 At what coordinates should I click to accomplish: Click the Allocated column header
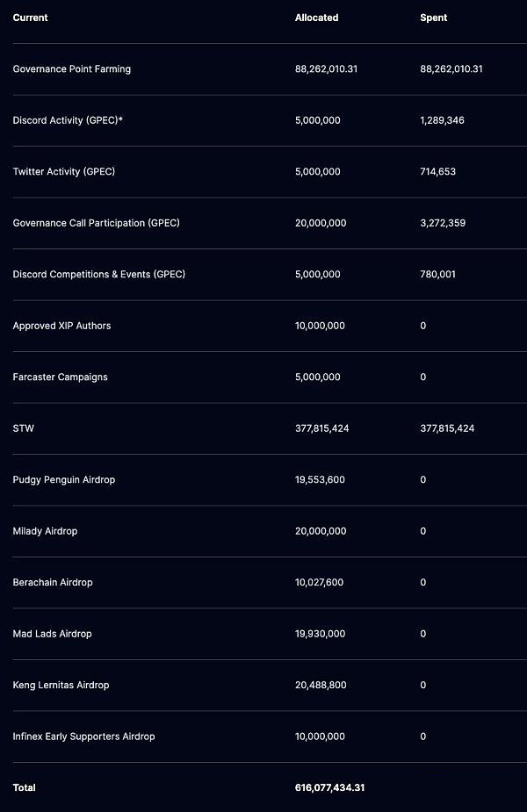point(316,18)
